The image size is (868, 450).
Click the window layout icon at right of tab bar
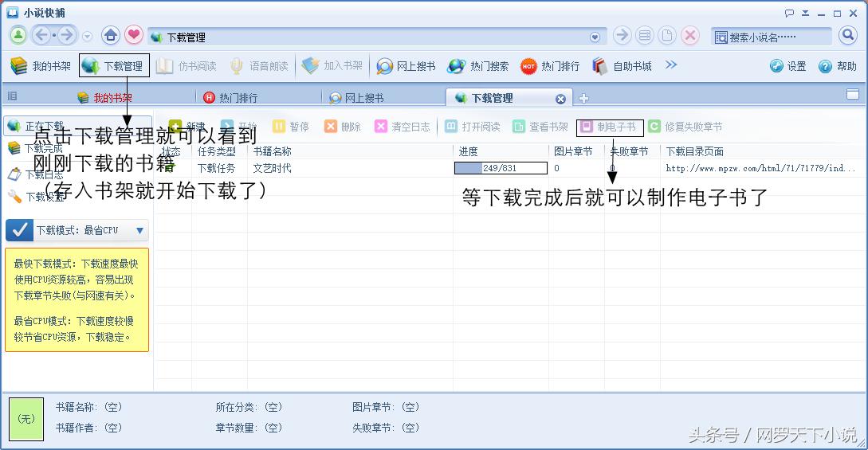click(x=853, y=95)
